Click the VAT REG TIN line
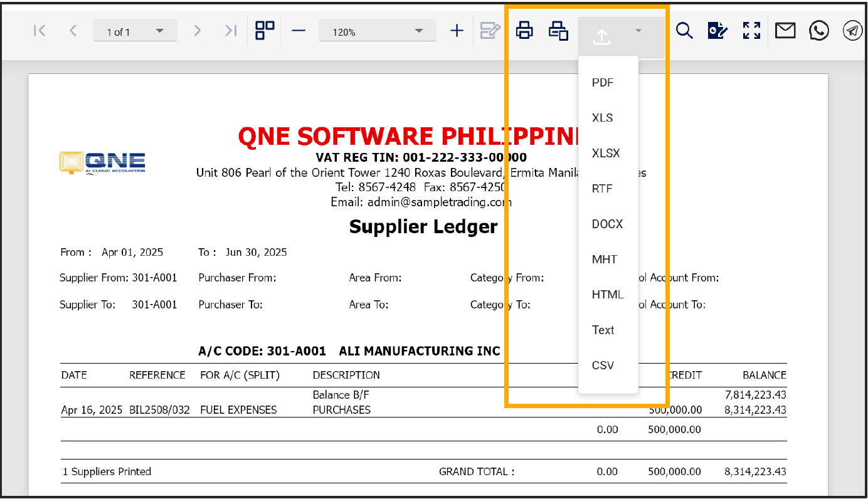 click(x=421, y=157)
